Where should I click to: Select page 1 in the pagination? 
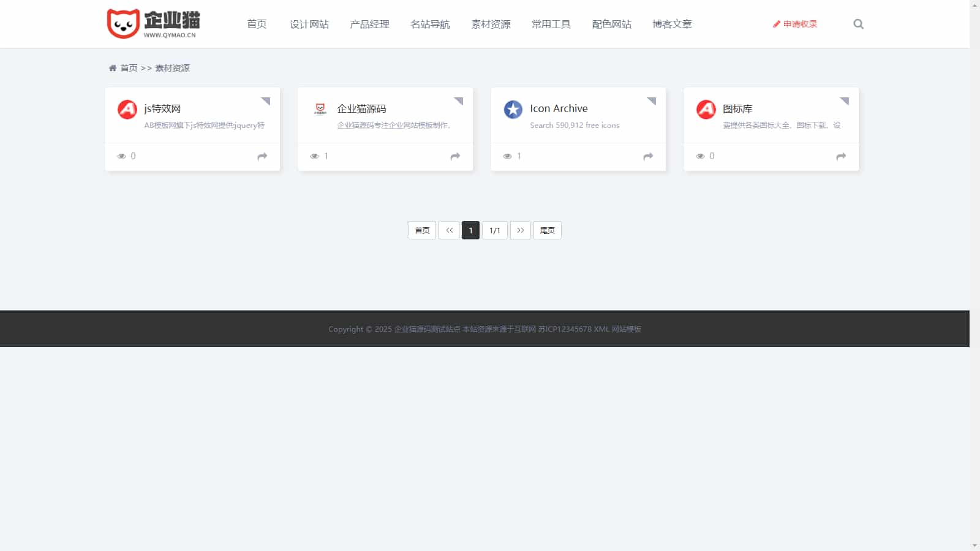click(x=470, y=230)
